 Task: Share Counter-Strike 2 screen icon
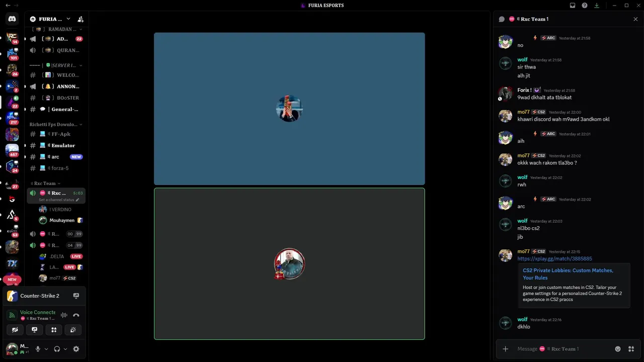coord(76,296)
